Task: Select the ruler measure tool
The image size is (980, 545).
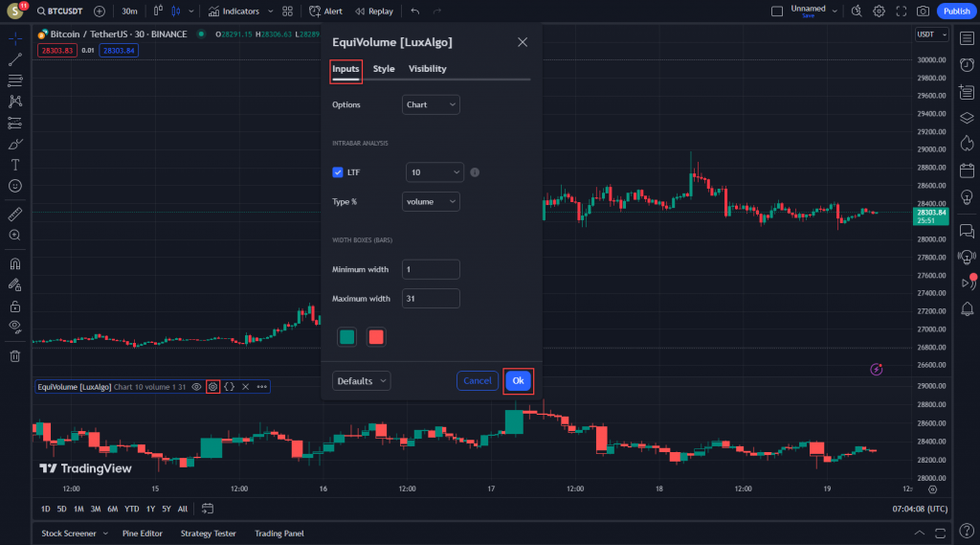Action: pos(15,214)
